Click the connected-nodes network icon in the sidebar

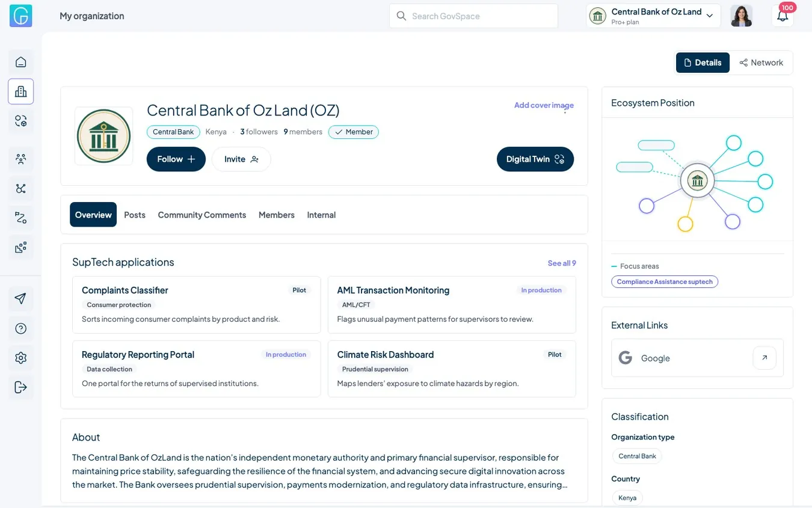point(21,189)
